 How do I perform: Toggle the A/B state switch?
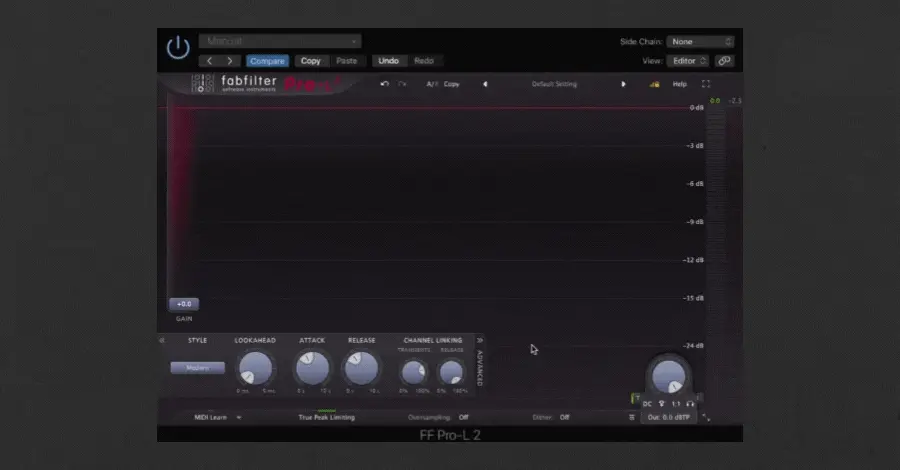click(432, 84)
